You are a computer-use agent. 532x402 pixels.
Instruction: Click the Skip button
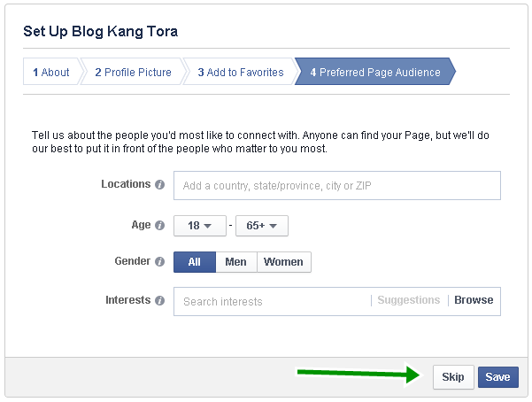point(453,377)
